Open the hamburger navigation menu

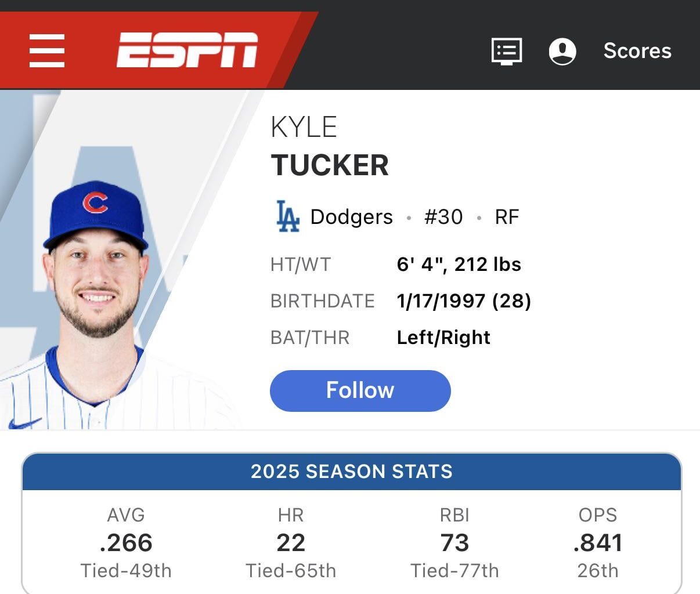pos(47,50)
